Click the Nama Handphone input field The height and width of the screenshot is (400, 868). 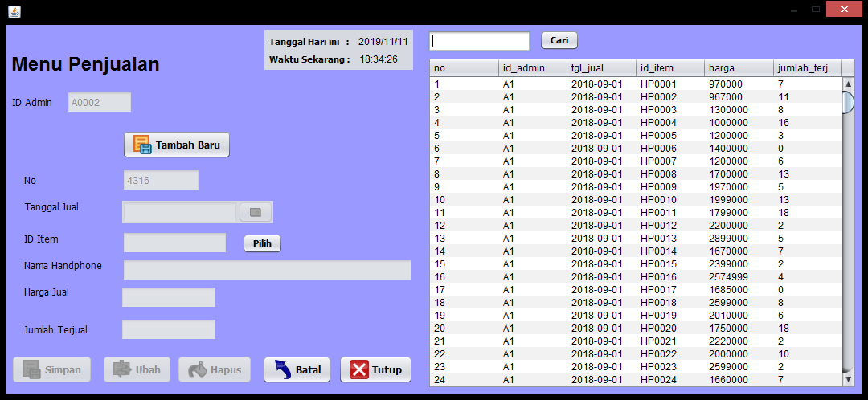coord(267,270)
